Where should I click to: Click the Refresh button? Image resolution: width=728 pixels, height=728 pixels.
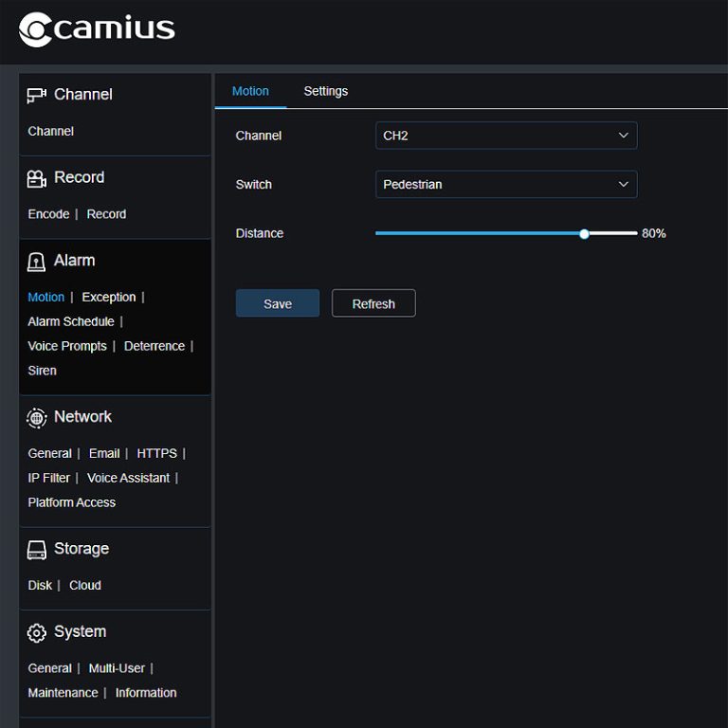pos(373,303)
